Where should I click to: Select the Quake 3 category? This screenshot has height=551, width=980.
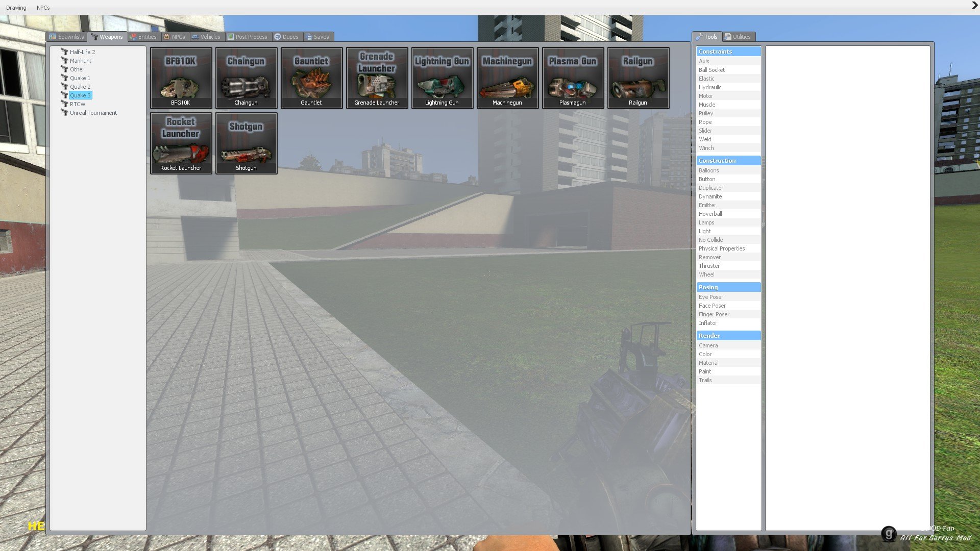tap(80, 95)
